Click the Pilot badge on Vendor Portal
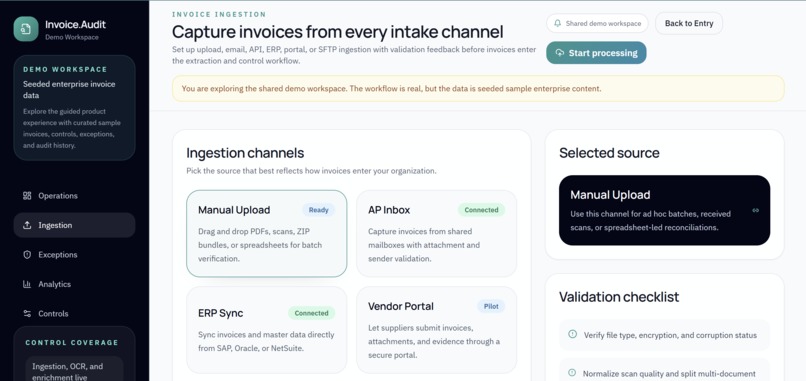The width and height of the screenshot is (806, 381). pos(491,306)
